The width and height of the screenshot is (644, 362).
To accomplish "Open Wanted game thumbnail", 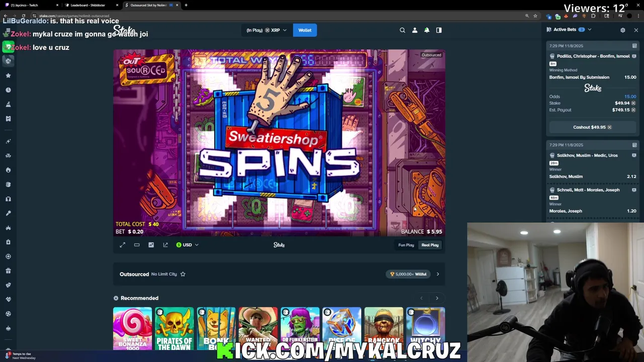I will point(258,329).
